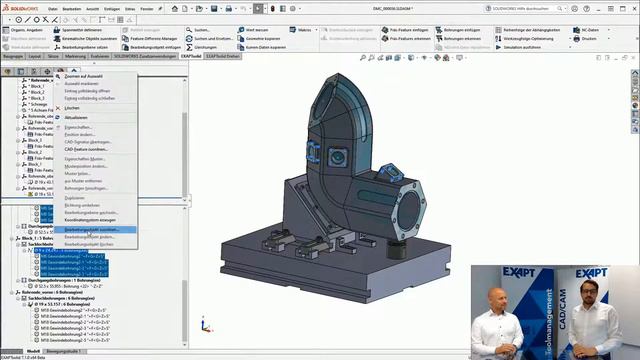640x360 pixels.
Task: Click Kinematische Objekte zuordnen
Action: (x=85, y=38)
